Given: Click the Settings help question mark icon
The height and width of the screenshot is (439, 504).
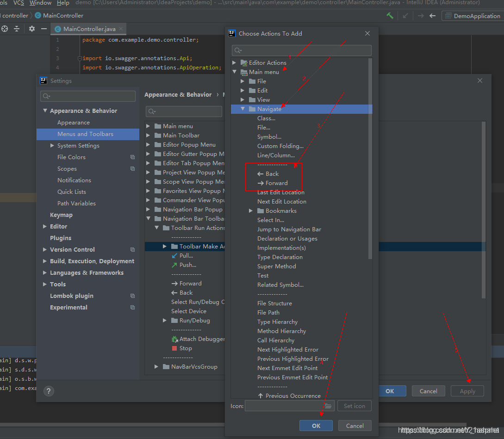Looking at the screenshot, I should (x=49, y=391).
